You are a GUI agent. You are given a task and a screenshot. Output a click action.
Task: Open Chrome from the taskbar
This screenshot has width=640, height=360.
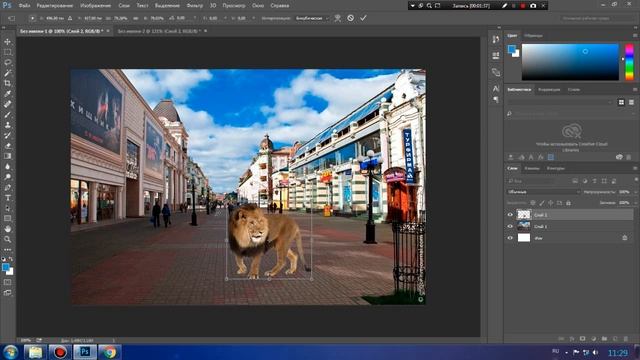[x=109, y=352]
